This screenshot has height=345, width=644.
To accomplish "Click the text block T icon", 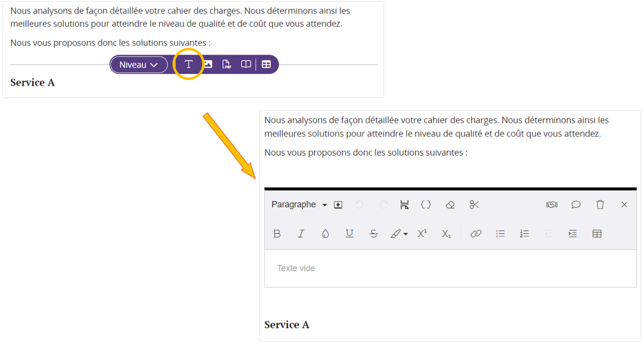I will point(189,65).
